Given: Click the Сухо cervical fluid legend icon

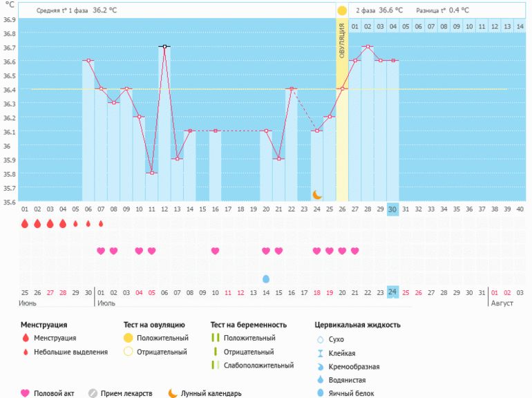Looking at the screenshot, I should point(320,339).
